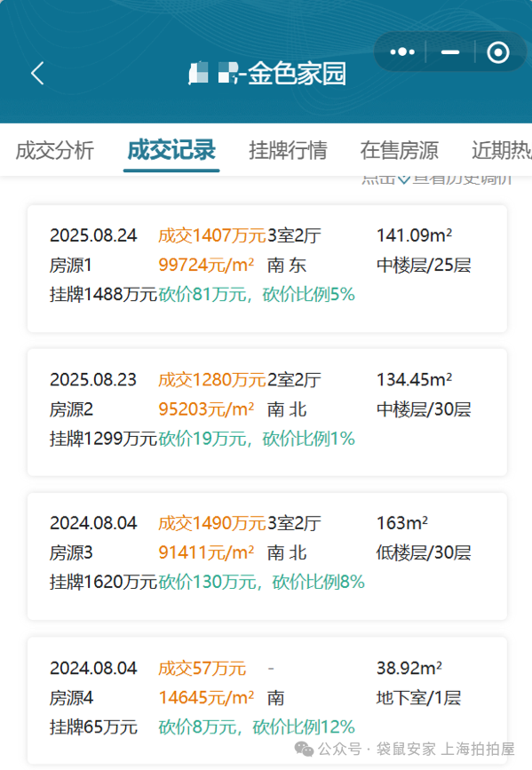
Task: Close mini program using the circle target icon
Action: point(498,52)
